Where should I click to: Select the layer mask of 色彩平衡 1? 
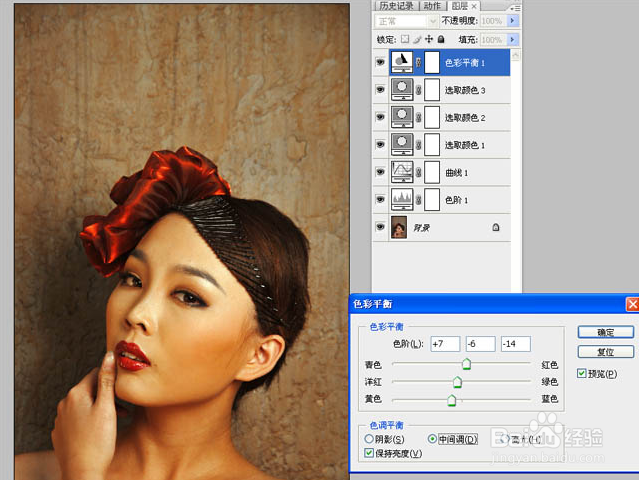432,62
